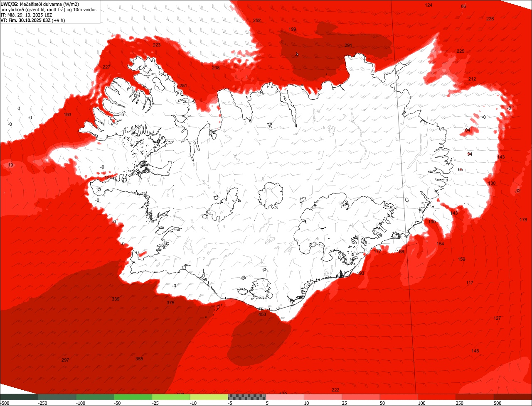Image resolution: width=532 pixels, height=406 pixels.
Task: Select the flux value 222 near the bottom
Action: tap(335, 390)
